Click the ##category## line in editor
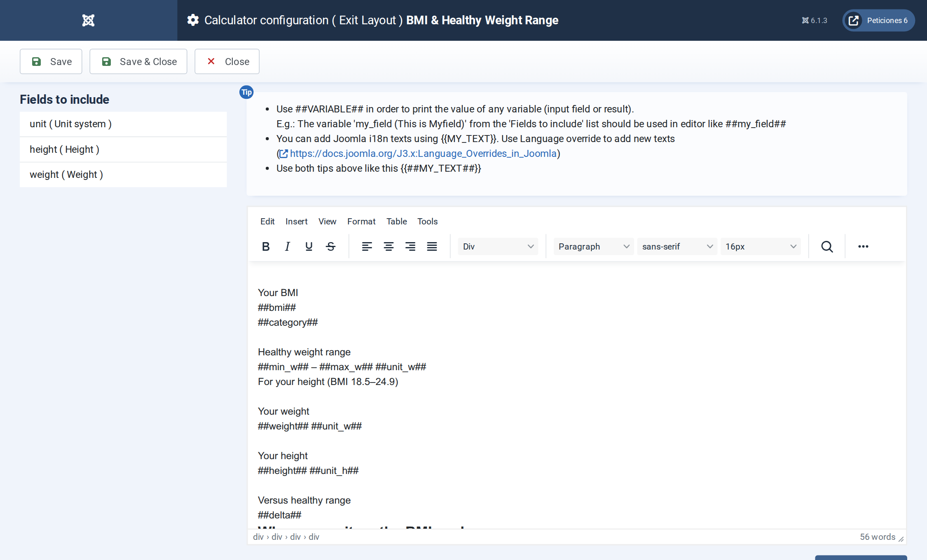The width and height of the screenshot is (927, 560). point(288,322)
